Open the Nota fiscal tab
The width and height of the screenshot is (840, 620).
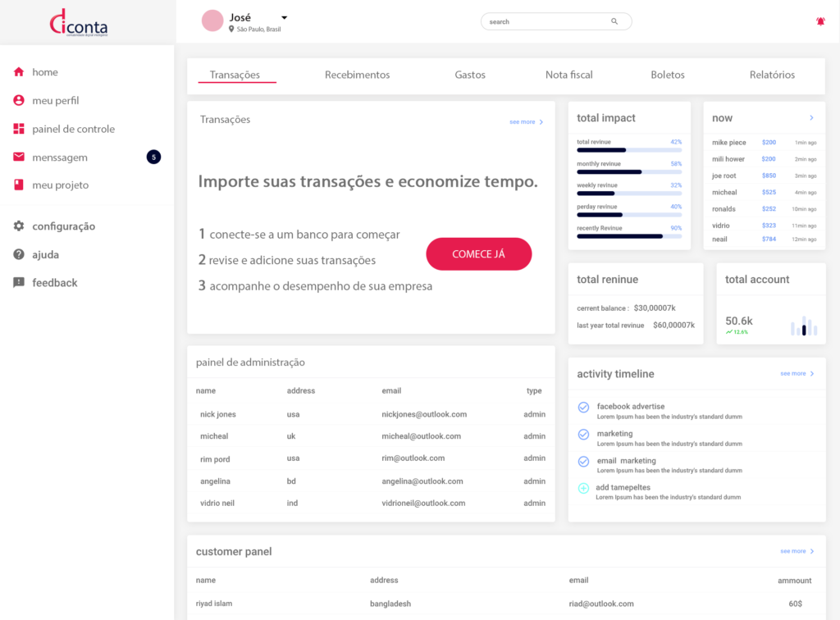568,75
